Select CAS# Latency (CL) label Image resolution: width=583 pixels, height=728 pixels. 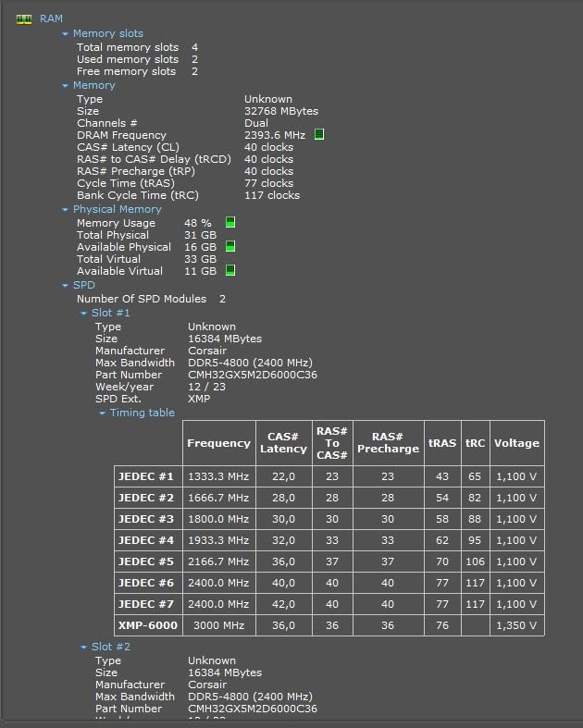129,148
